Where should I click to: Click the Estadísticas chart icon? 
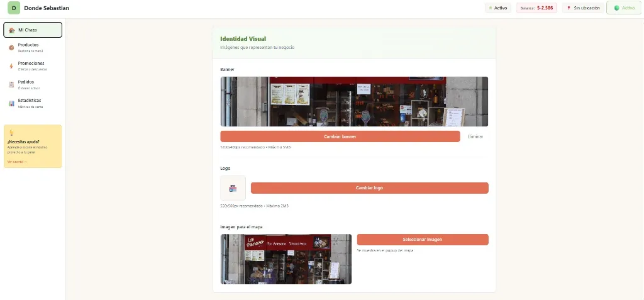pos(11,103)
